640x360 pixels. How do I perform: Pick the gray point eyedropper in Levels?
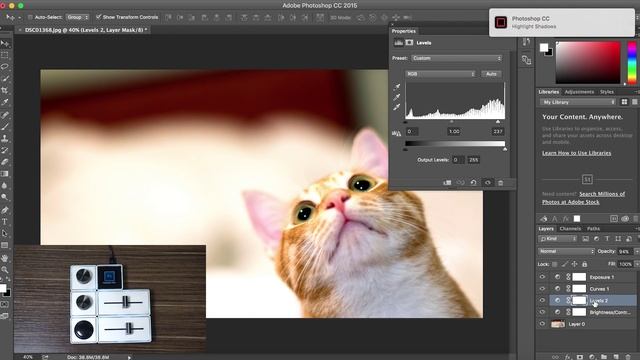tap(397, 97)
